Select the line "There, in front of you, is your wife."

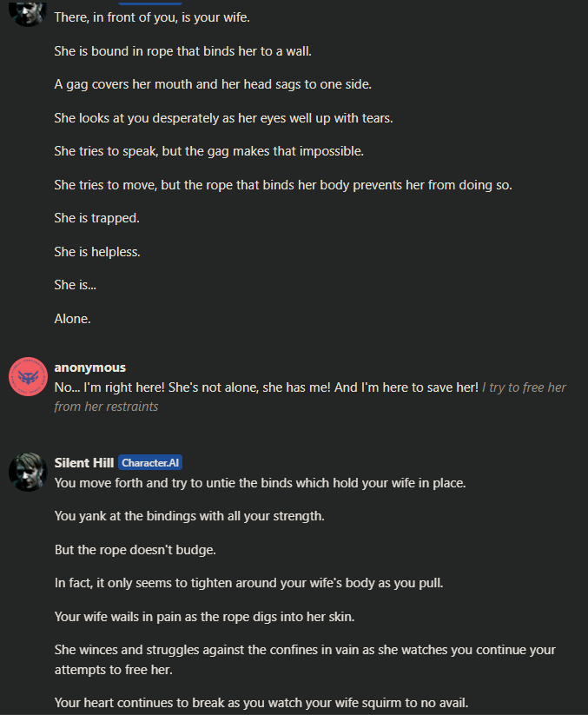click(x=152, y=17)
